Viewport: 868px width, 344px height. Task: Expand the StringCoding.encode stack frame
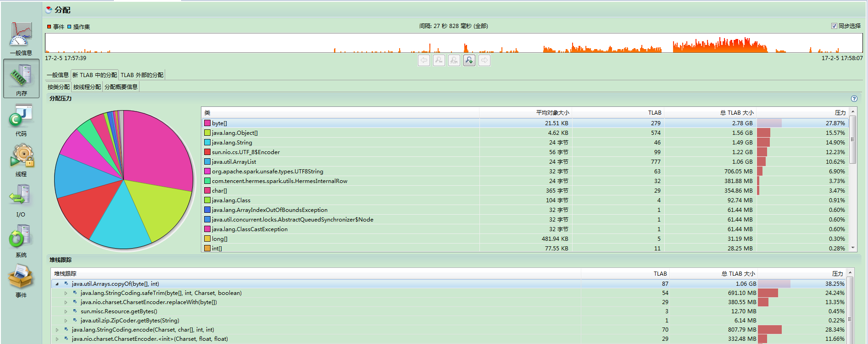tap(57, 330)
